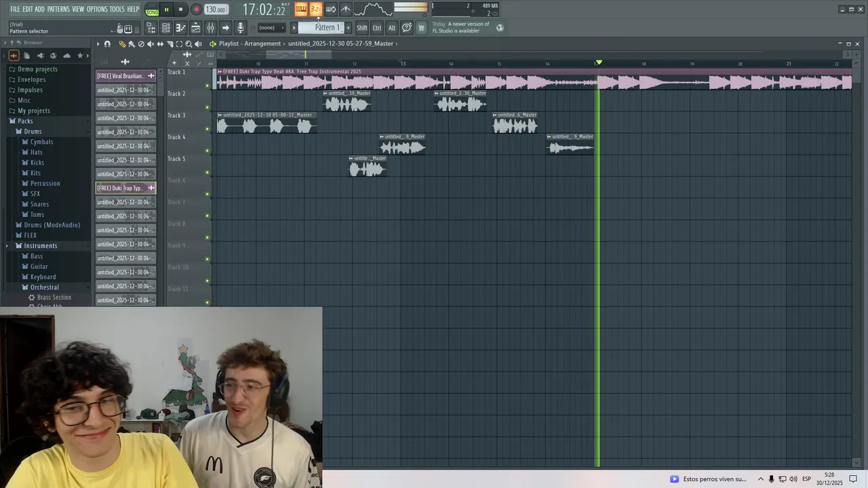868x488 pixels.
Task: Select the playback speaker tool
Action: pos(198,43)
